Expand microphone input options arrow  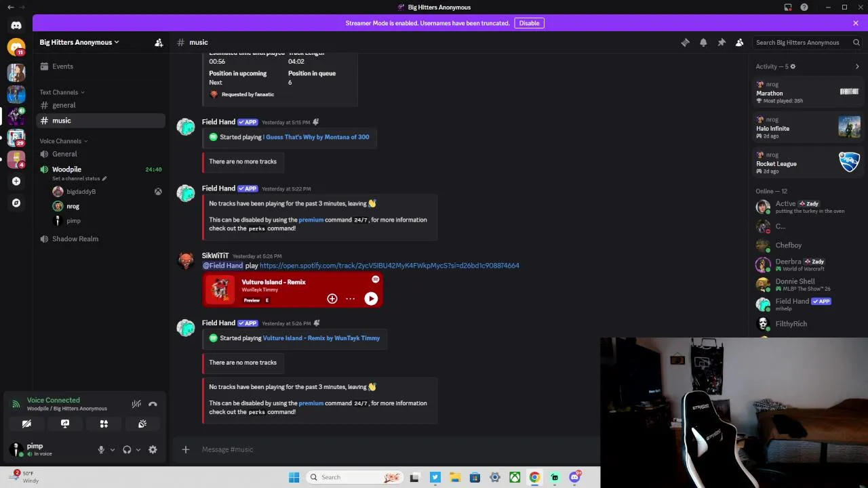tap(113, 449)
